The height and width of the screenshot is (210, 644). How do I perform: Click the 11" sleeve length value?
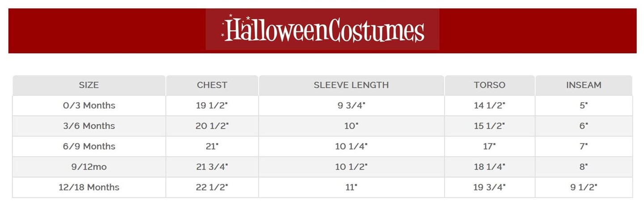point(351,187)
